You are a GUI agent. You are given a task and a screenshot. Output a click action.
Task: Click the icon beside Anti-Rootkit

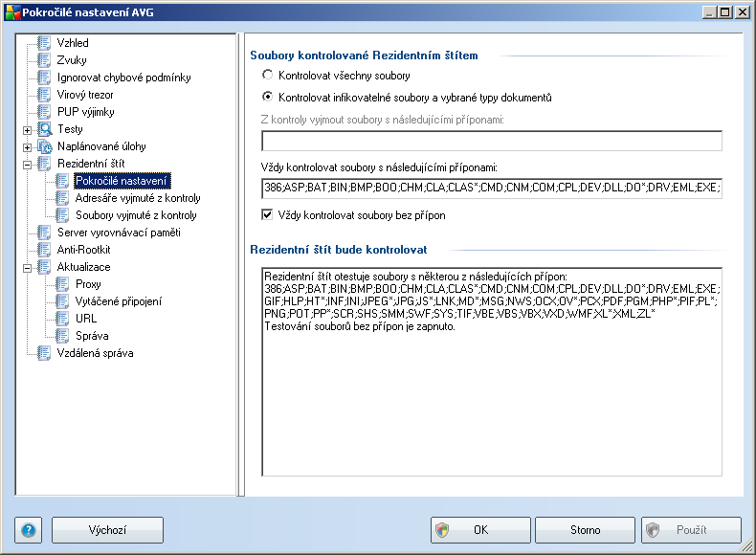tap(44, 250)
